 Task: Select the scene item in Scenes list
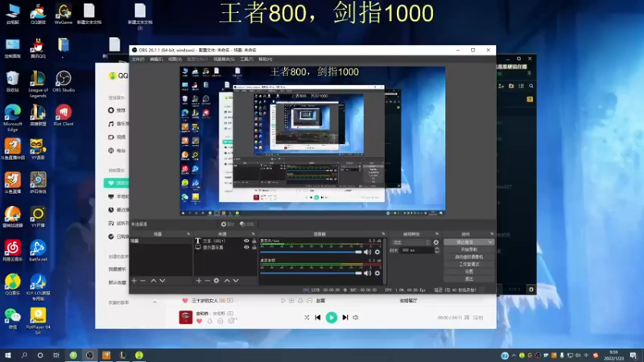pos(160,241)
